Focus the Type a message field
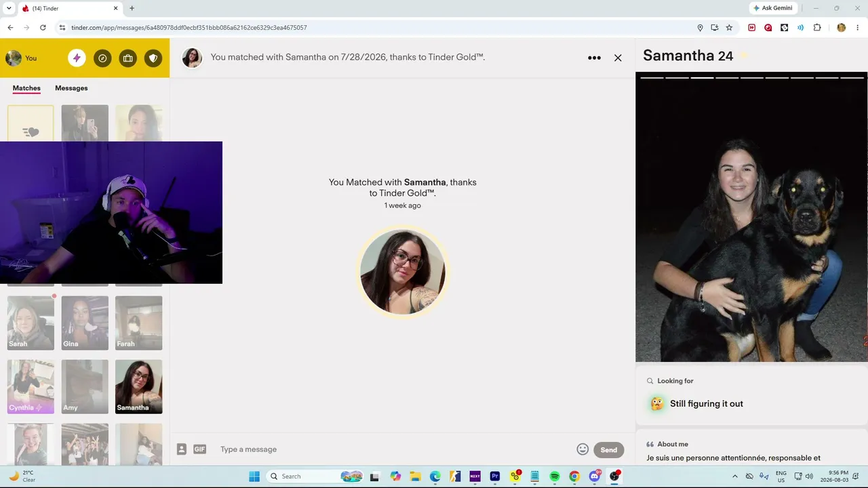Image resolution: width=868 pixels, height=488 pixels. pyautogui.click(x=395, y=449)
